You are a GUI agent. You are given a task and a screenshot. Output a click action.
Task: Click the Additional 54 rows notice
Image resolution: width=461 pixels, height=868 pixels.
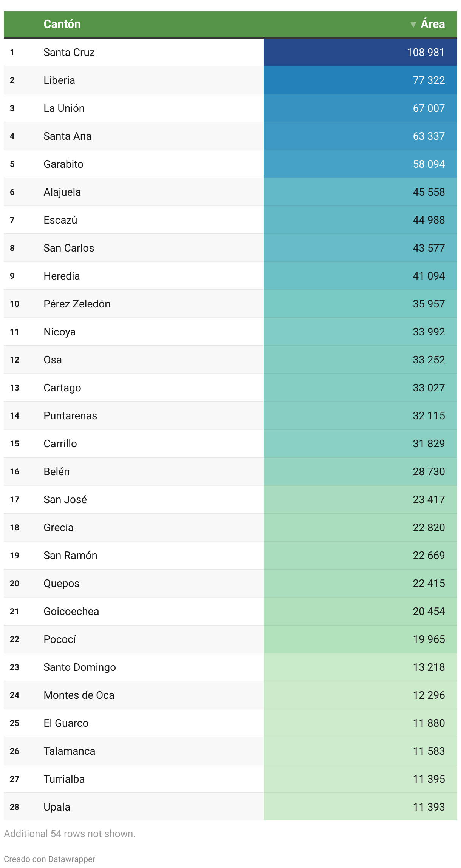coord(70,834)
